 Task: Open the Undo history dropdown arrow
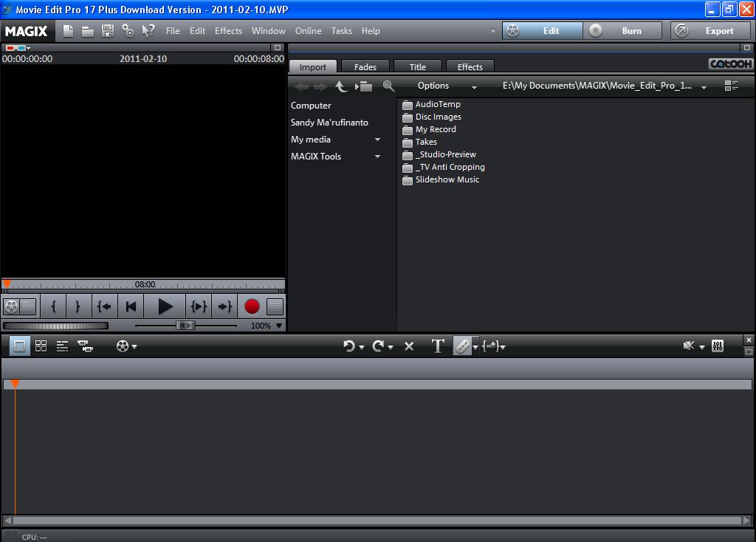point(362,347)
